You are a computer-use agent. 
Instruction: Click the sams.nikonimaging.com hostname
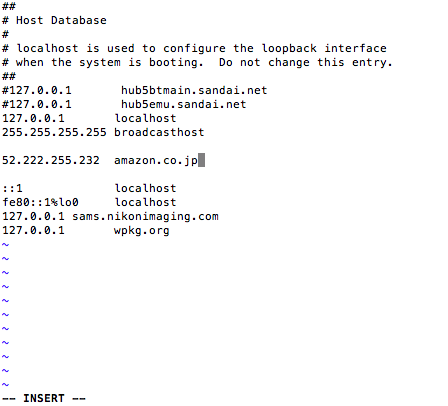point(145,217)
